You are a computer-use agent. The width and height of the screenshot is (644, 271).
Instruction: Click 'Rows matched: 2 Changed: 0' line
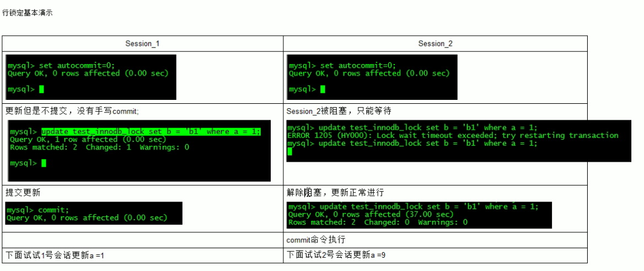click(378, 222)
